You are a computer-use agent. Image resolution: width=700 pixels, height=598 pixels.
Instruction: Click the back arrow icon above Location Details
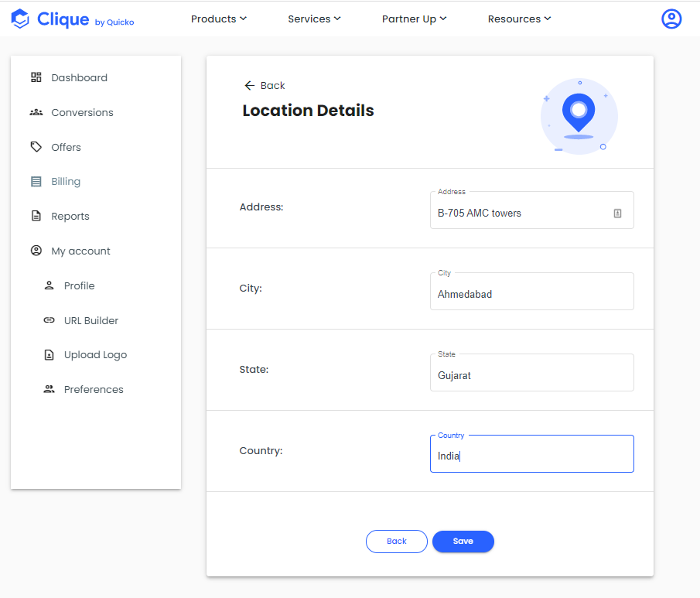point(250,85)
